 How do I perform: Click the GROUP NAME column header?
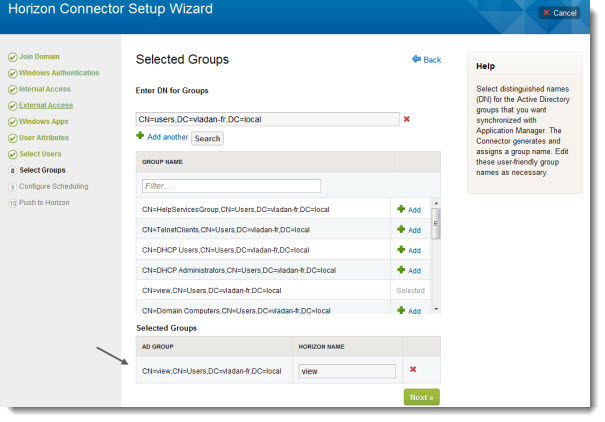162,162
